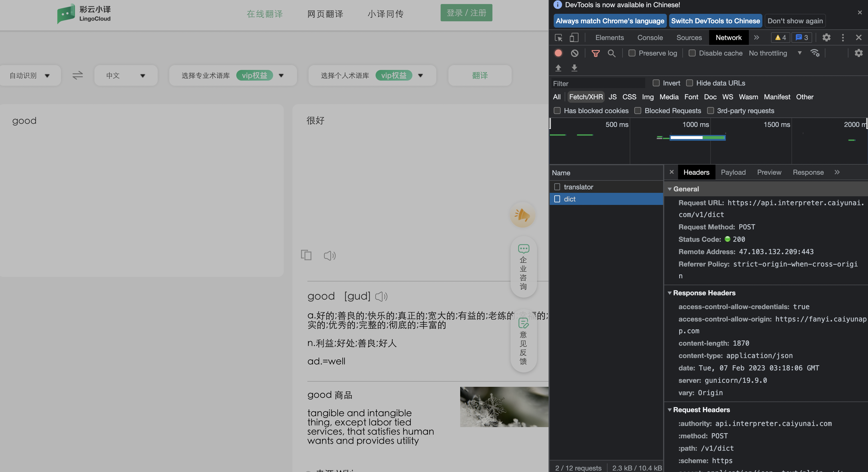Enable the Preserve log checkbox
The height and width of the screenshot is (472, 868).
point(632,53)
